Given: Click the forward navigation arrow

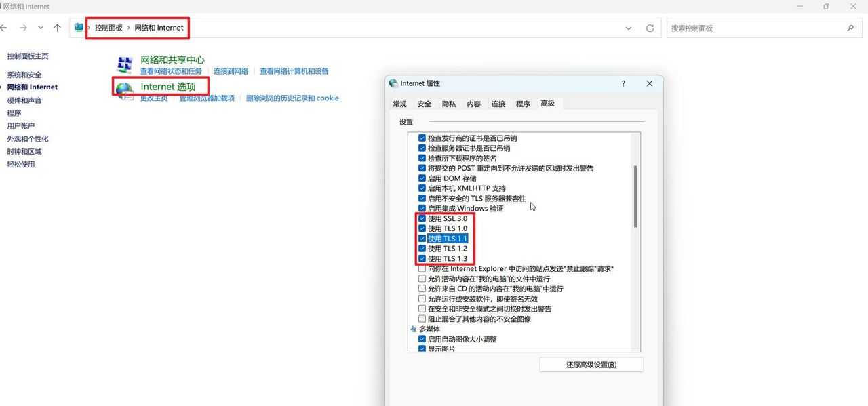Looking at the screenshot, I should (x=23, y=28).
